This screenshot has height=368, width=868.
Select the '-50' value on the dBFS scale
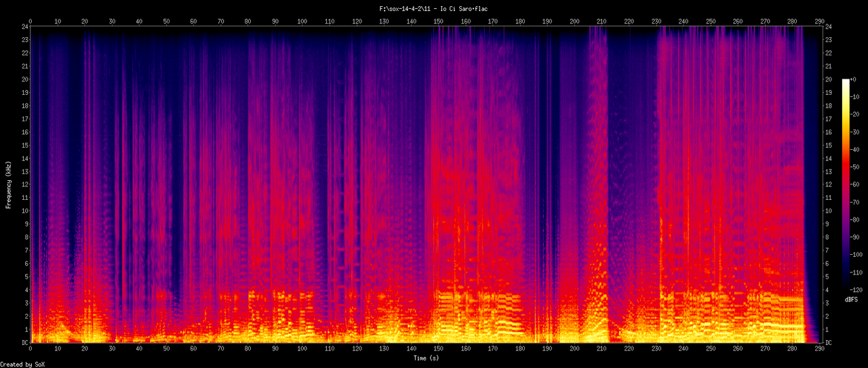(x=855, y=167)
